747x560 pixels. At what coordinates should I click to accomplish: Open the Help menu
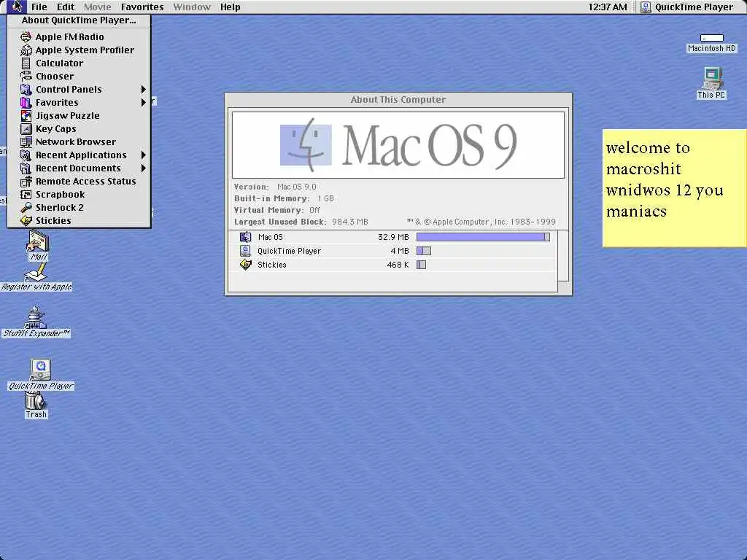tap(230, 7)
